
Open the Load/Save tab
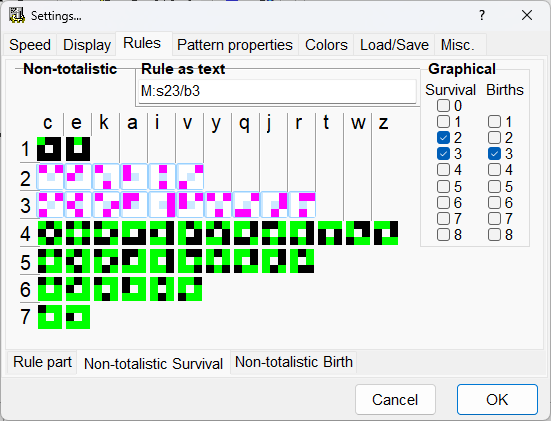[x=394, y=45]
